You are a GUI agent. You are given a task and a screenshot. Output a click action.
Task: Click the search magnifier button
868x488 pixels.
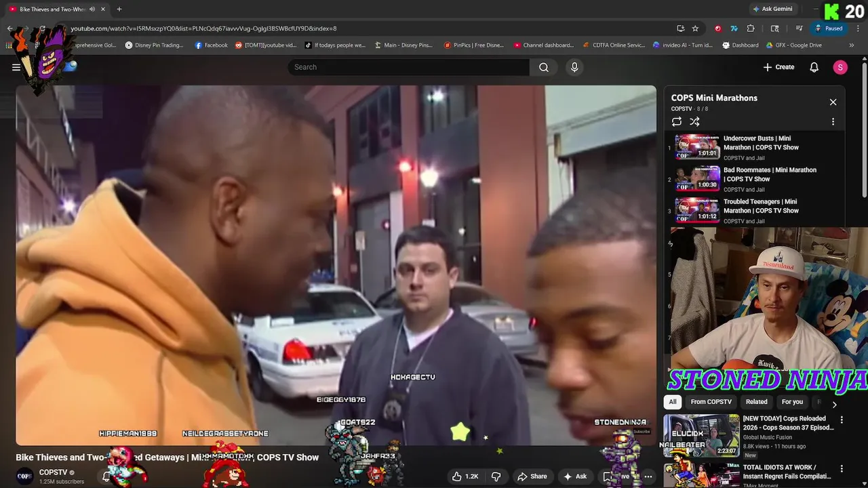[544, 67]
